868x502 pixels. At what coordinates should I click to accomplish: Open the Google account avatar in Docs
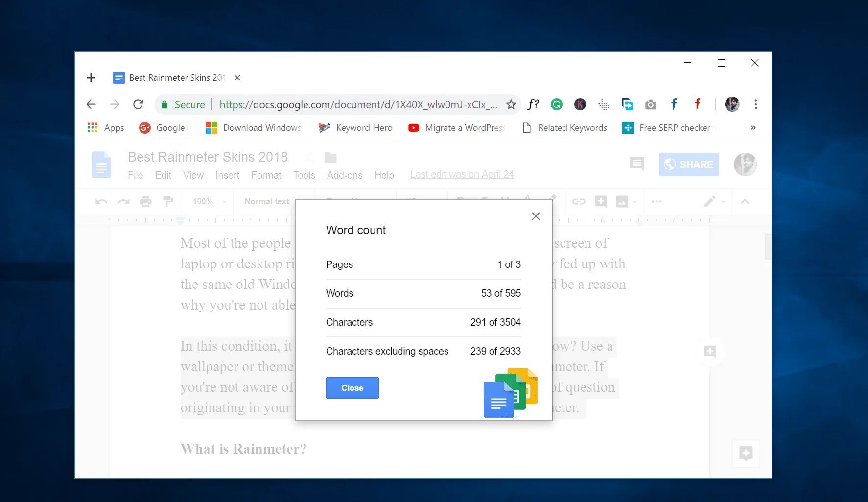click(x=746, y=165)
